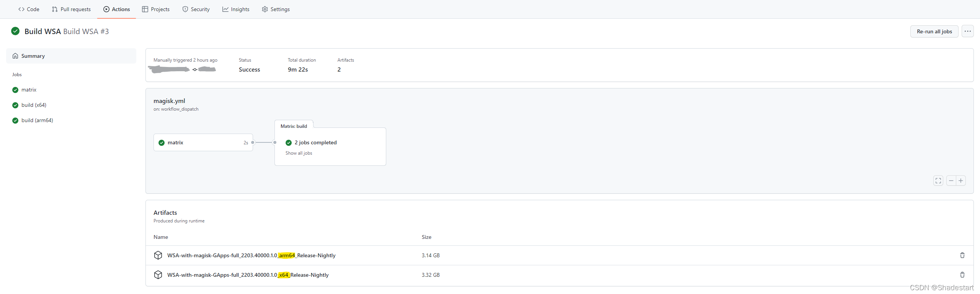
Task: Zoom in the workflow graph
Action: coord(961,181)
